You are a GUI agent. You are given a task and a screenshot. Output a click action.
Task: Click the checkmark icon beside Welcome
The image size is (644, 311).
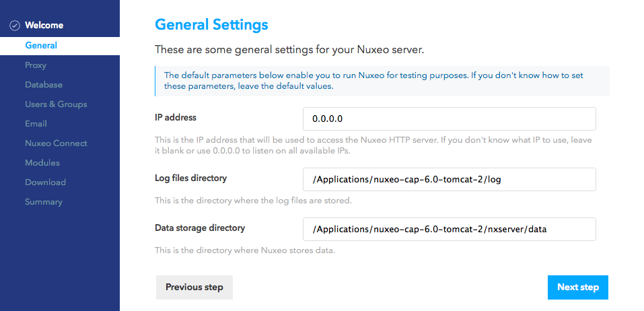(x=14, y=26)
